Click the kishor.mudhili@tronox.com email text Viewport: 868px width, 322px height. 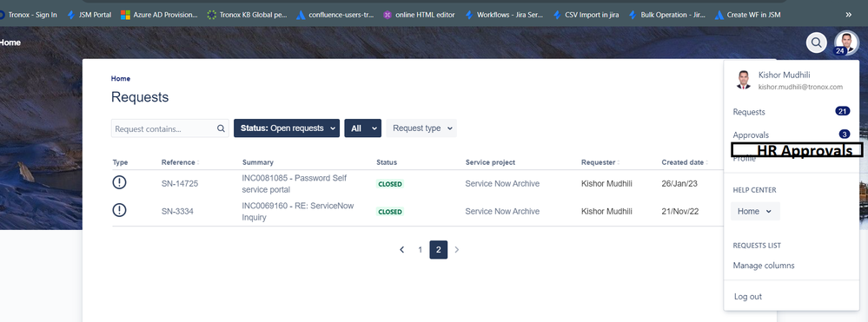pos(800,87)
